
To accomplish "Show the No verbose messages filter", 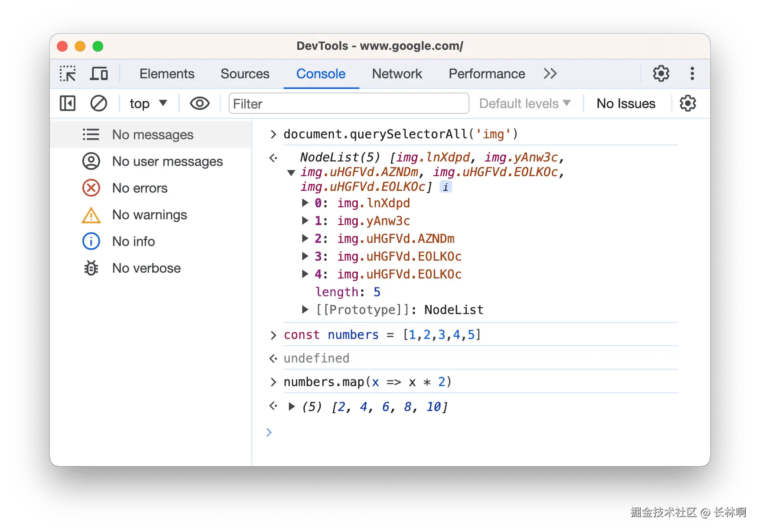I will tap(146, 268).
